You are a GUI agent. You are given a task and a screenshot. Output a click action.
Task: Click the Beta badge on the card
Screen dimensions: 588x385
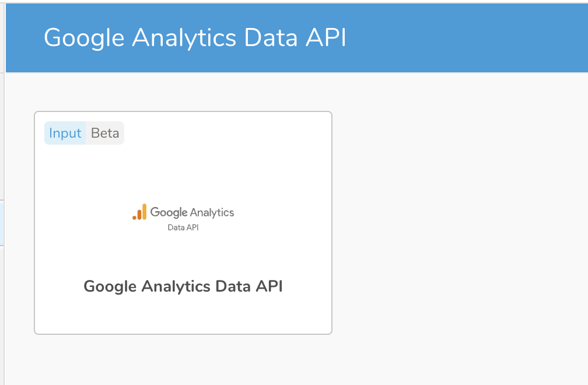[105, 133]
